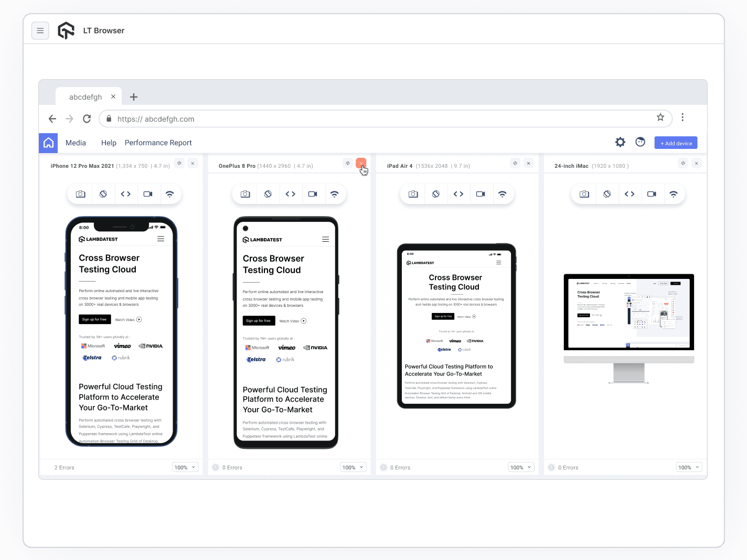Select the home icon in the navigation bar

click(x=48, y=142)
